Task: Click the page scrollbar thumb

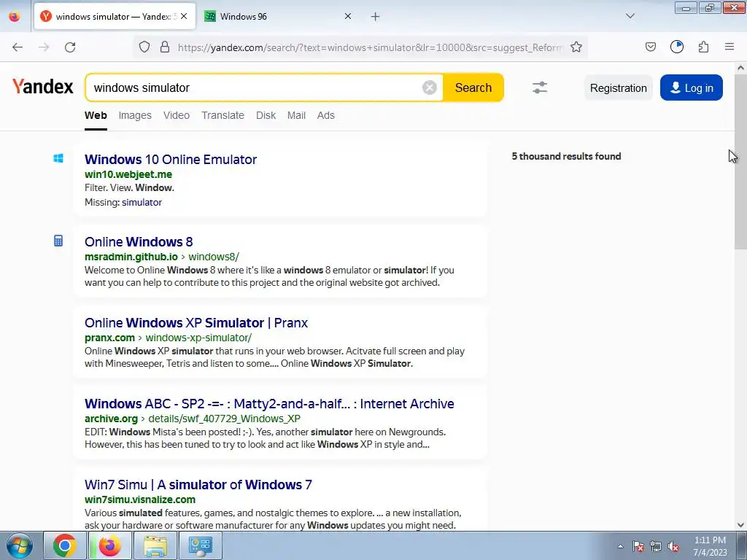Action: (x=740, y=162)
